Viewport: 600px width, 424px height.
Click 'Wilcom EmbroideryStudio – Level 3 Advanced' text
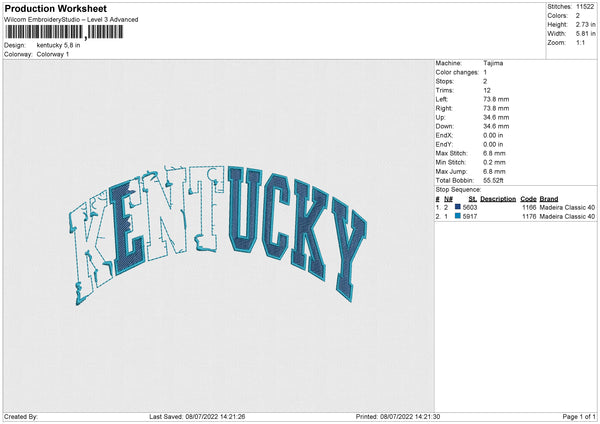tap(71, 20)
